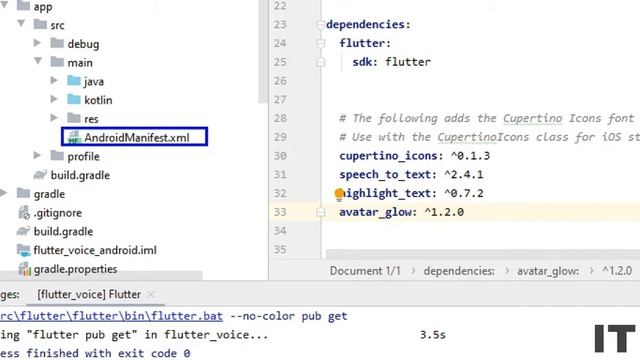Click the gradle folder icon
Viewport: 640px width, 360px height.
click(x=23, y=193)
